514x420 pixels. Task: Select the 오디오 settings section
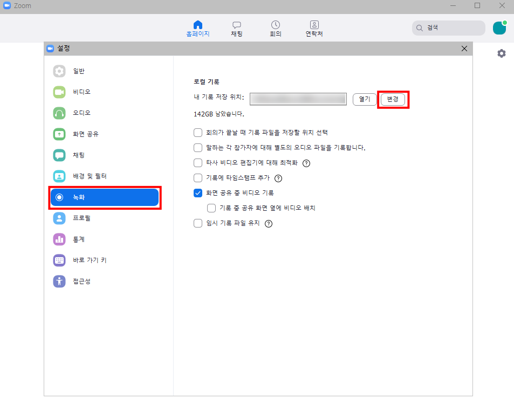tap(74, 113)
